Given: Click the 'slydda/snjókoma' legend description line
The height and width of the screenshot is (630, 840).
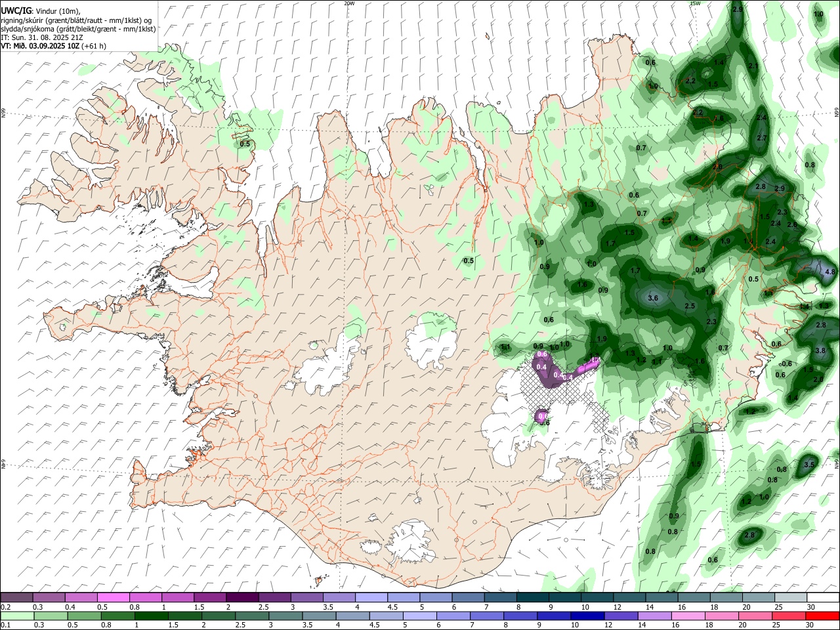Looking at the screenshot, I should tap(78, 29).
